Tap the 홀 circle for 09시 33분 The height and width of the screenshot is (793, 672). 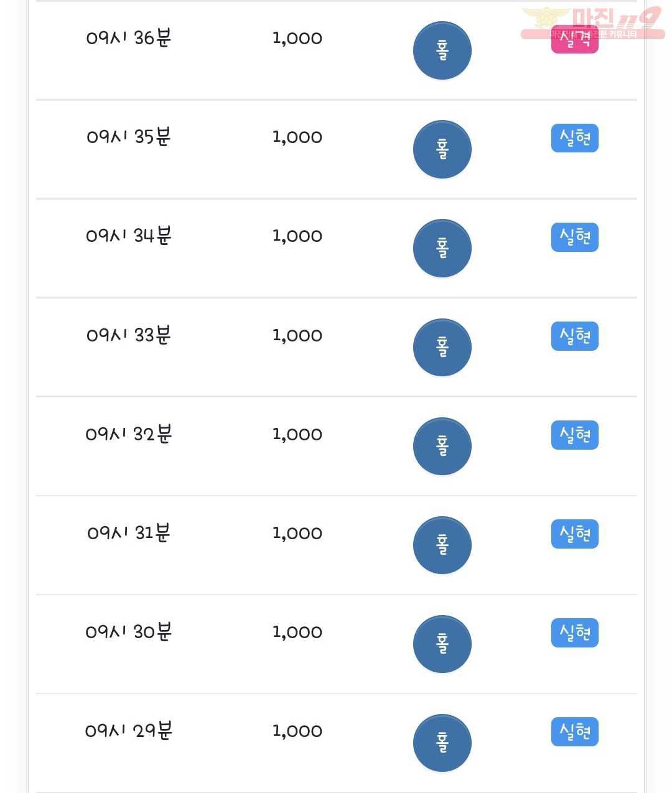point(442,347)
